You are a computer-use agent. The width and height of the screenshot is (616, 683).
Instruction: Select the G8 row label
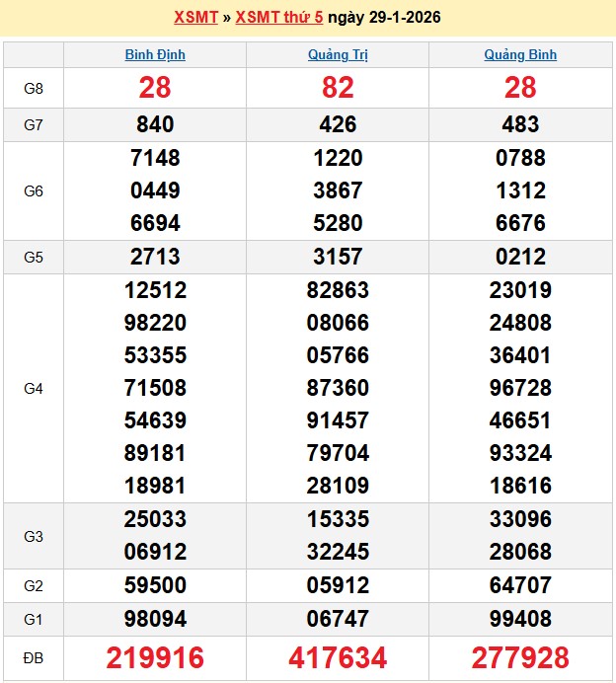(34, 88)
